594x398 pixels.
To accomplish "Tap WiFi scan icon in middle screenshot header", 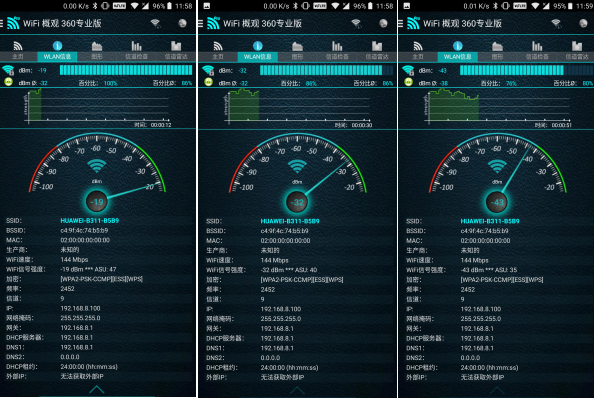I will coord(356,23).
